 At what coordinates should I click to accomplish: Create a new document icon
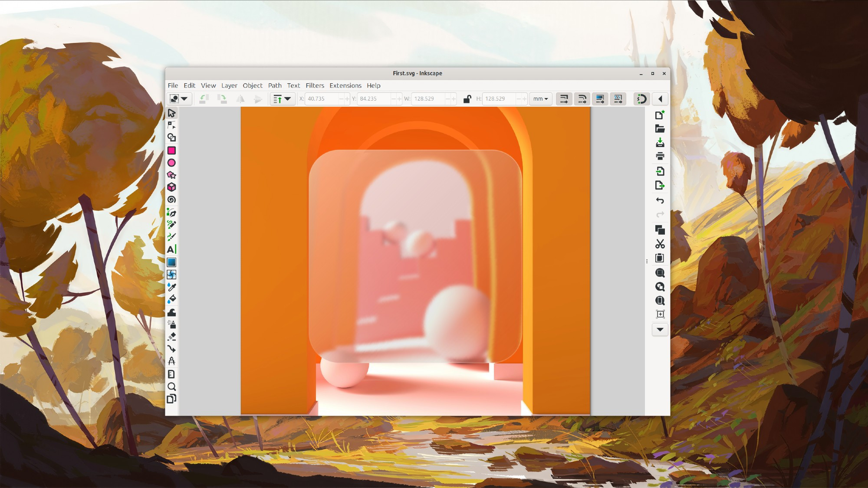coord(660,115)
